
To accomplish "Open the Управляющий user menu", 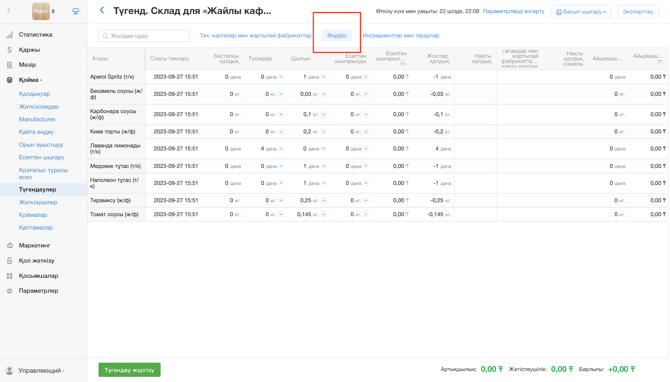I will [41, 371].
